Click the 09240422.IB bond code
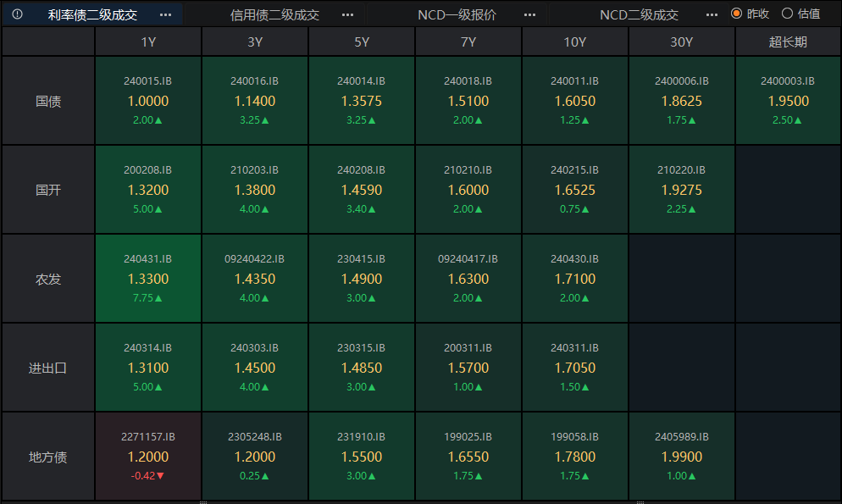The image size is (842, 504). [x=254, y=259]
